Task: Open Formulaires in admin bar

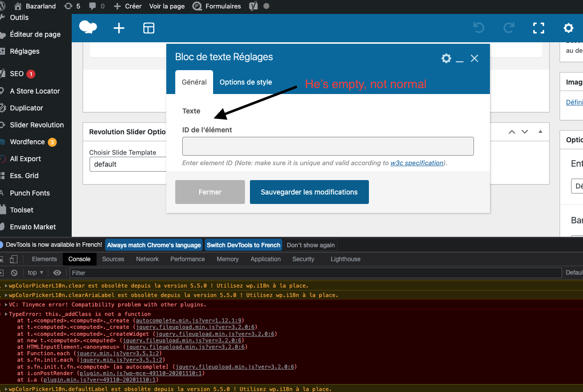Action: [x=217, y=6]
